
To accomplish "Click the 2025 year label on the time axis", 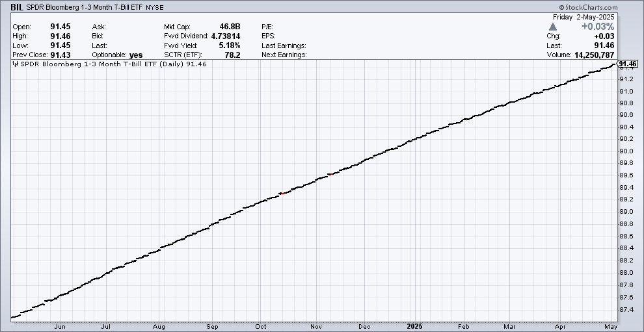I will 414,327.
